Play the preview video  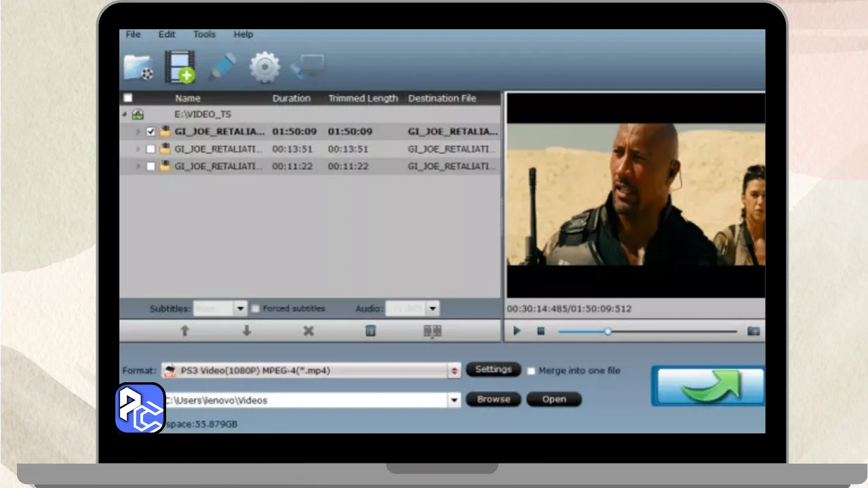517,331
